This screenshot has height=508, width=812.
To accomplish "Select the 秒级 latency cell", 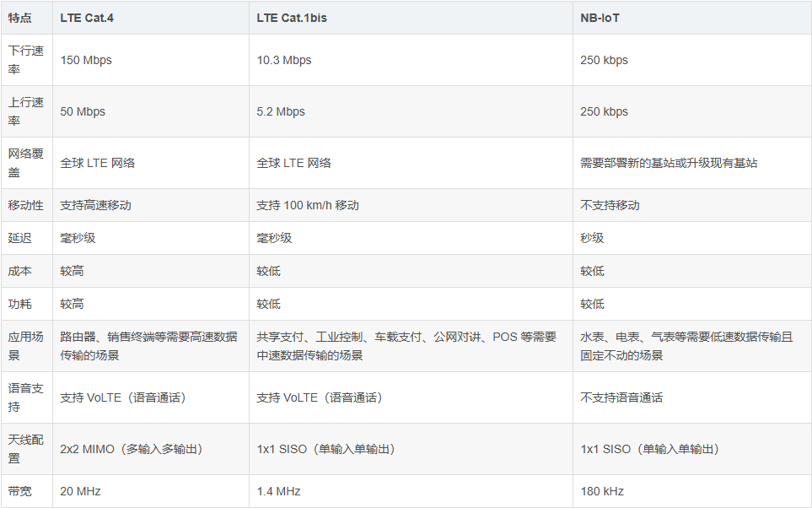I will [x=592, y=238].
